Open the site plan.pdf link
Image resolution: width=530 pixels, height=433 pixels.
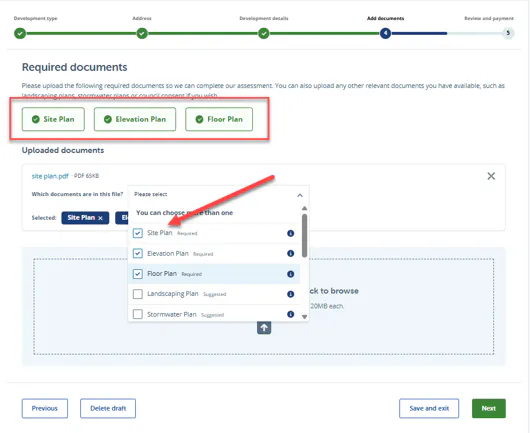[50, 176]
